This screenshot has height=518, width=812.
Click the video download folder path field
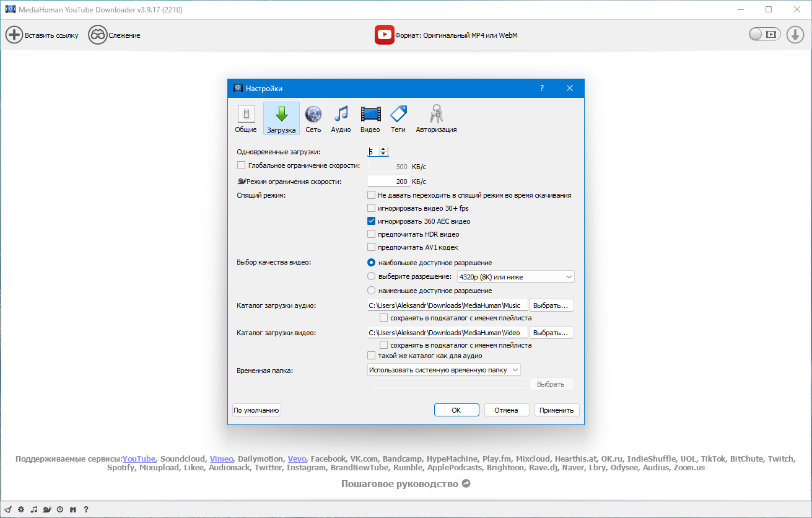(x=447, y=333)
